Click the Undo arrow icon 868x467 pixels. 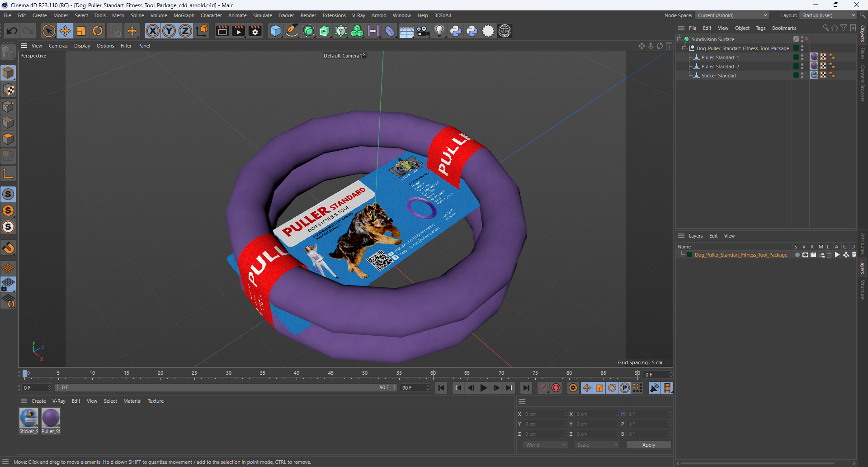point(12,31)
